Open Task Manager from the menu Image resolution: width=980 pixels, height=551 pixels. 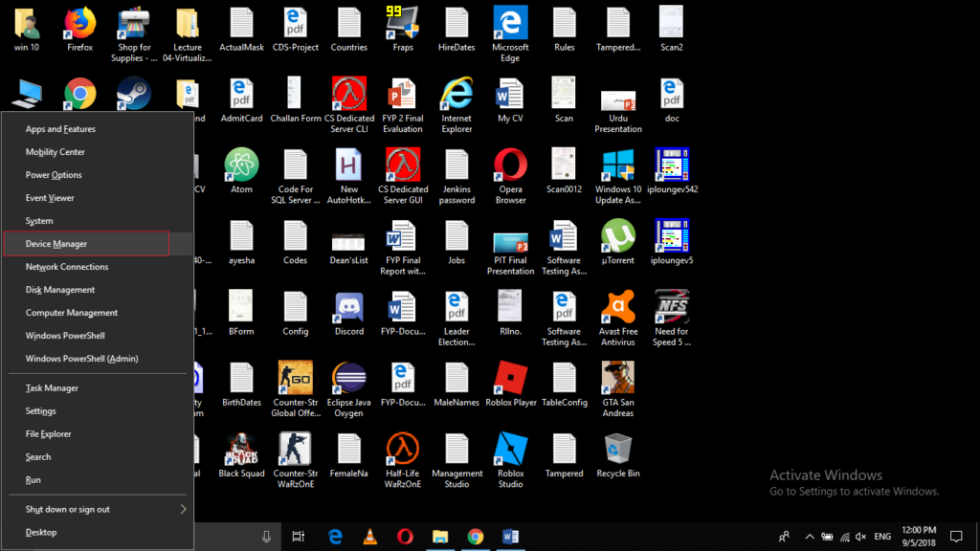click(x=98, y=388)
